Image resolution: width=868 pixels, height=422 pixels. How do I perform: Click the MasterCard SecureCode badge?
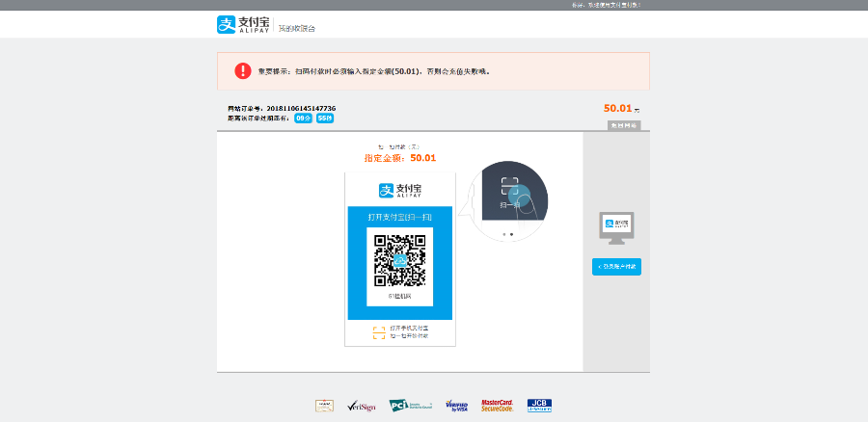coord(497,406)
